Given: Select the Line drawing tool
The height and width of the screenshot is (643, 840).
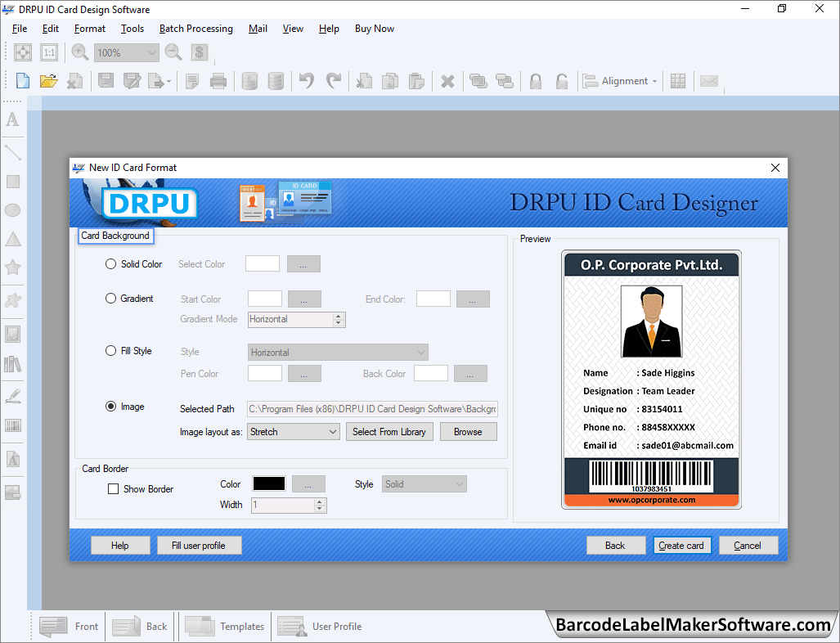Looking at the screenshot, I should pos(12,151).
